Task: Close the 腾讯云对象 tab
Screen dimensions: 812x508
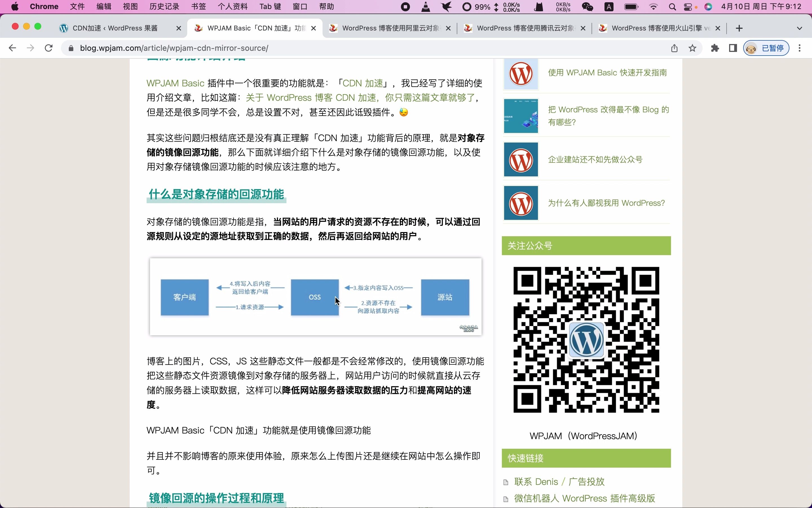Action: 583,29
